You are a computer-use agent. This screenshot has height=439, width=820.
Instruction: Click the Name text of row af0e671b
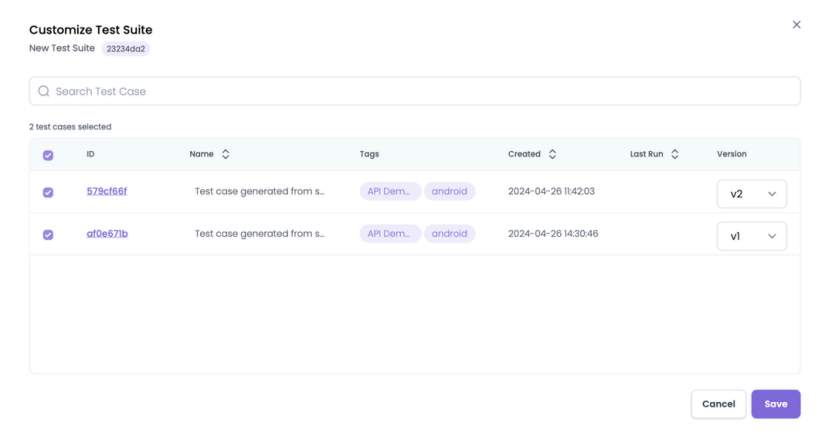tap(259, 234)
